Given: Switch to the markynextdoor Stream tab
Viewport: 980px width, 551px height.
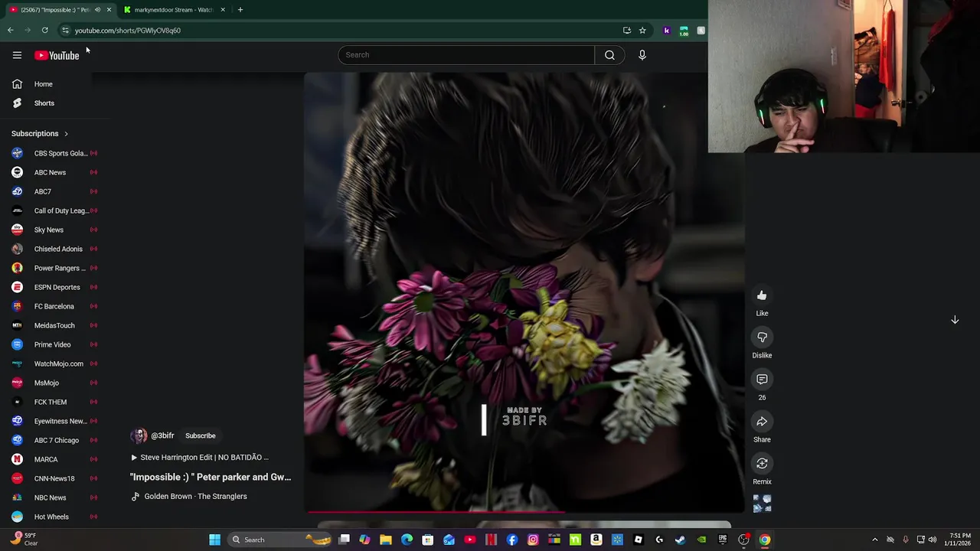Looking at the screenshot, I should pos(174,10).
